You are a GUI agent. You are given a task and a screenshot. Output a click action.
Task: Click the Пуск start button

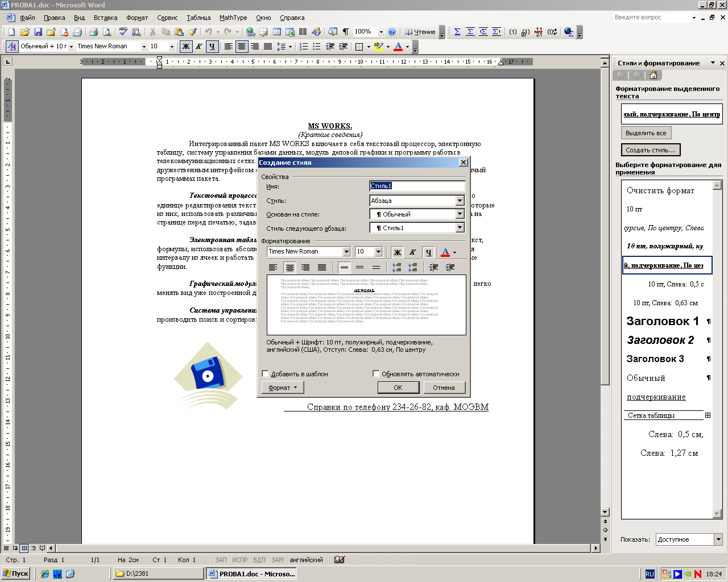click(x=16, y=574)
